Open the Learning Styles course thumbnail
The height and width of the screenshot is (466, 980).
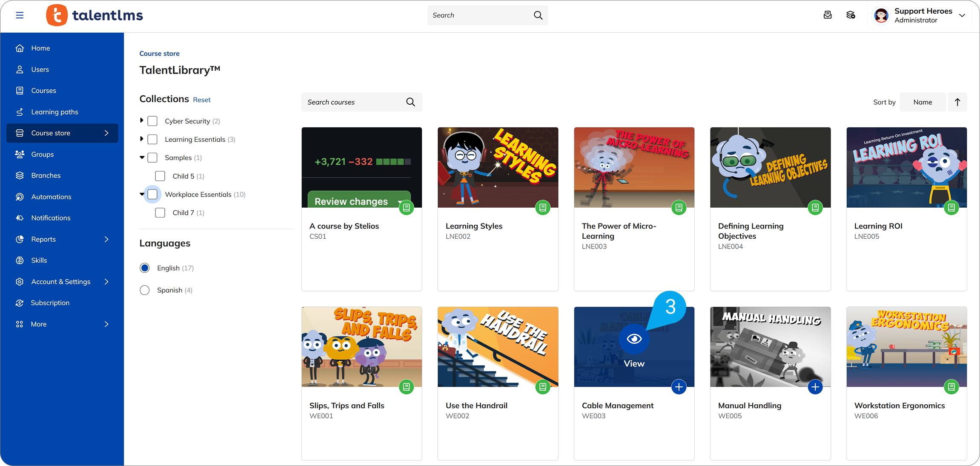(498, 167)
